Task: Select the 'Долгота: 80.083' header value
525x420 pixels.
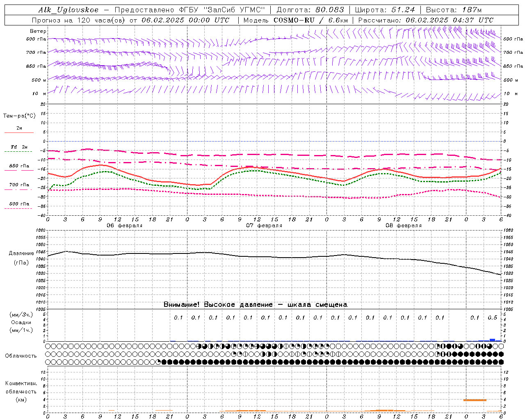Action: pos(311,10)
